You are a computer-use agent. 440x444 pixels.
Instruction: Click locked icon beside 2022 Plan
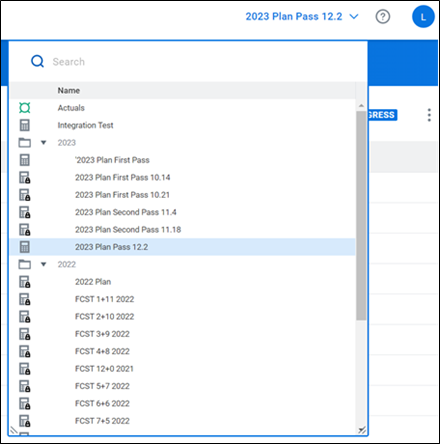point(25,282)
